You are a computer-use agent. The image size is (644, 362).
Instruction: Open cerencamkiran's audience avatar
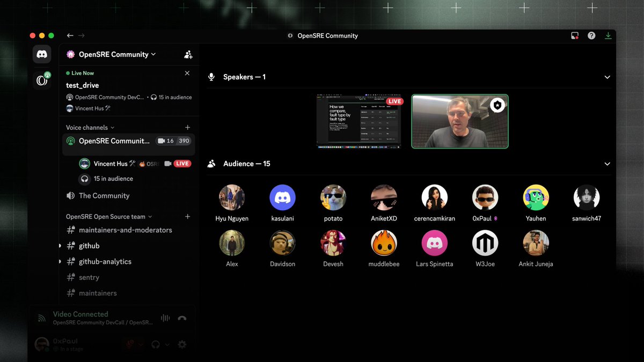pos(434,197)
